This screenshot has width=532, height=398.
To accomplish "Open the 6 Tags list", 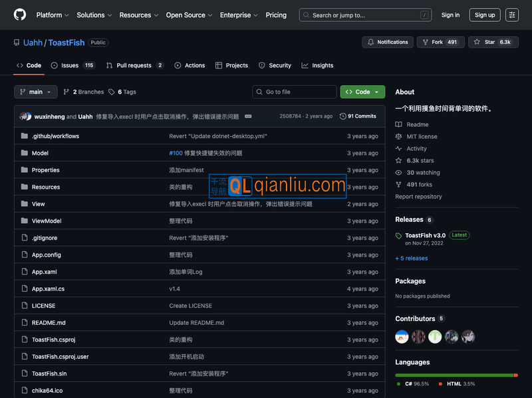I will coord(122,92).
